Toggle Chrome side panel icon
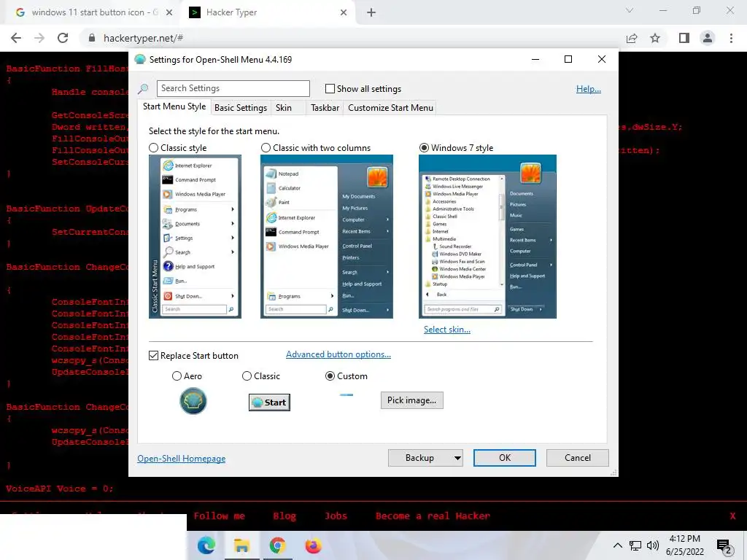Image resolution: width=747 pixels, height=560 pixels. pos(684,38)
